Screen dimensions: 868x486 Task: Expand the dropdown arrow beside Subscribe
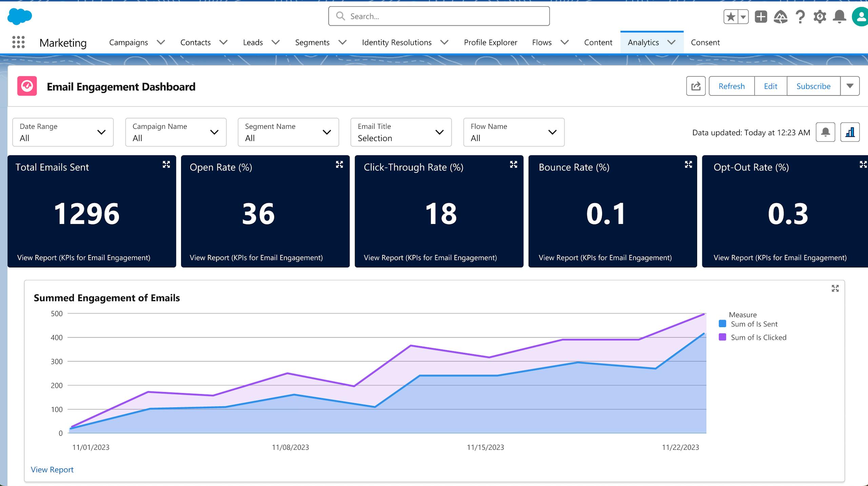pos(850,86)
